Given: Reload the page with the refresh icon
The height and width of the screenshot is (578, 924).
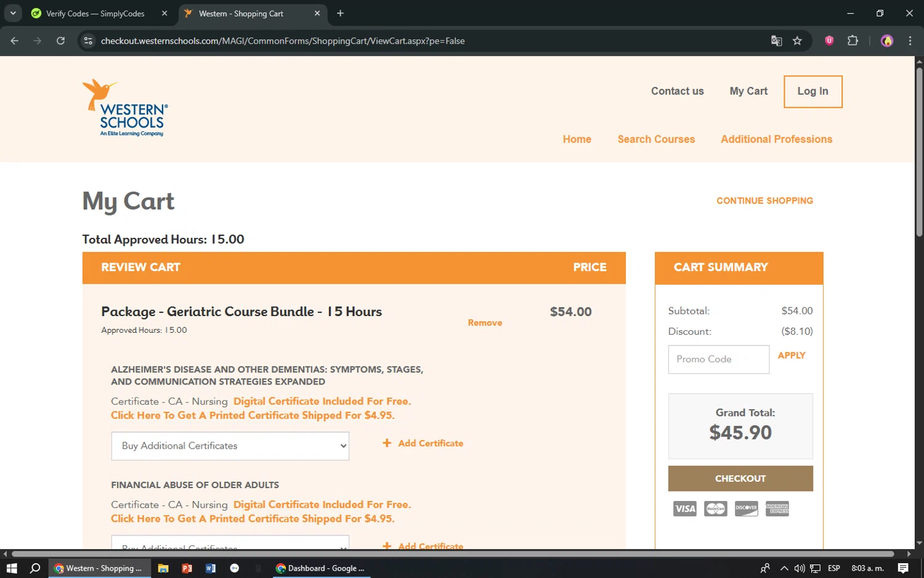Looking at the screenshot, I should [60, 41].
